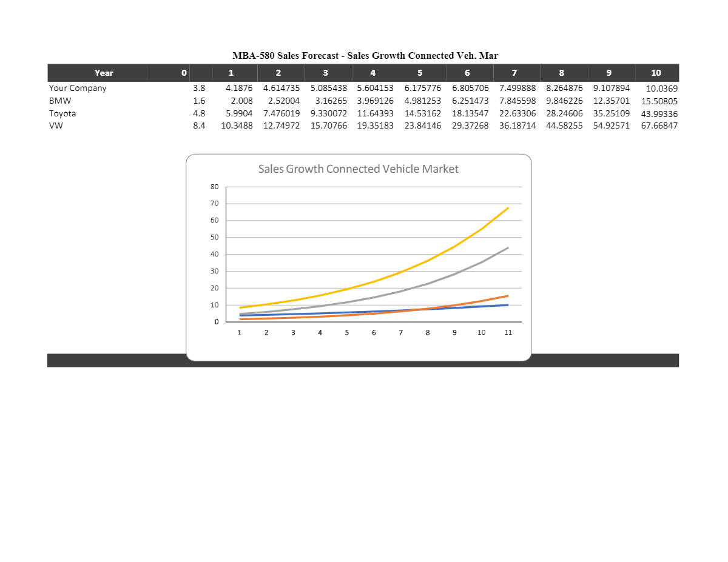This screenshot has width=728, height=562.
Task: Select cell value 36.18714
Action: [517, 125]
